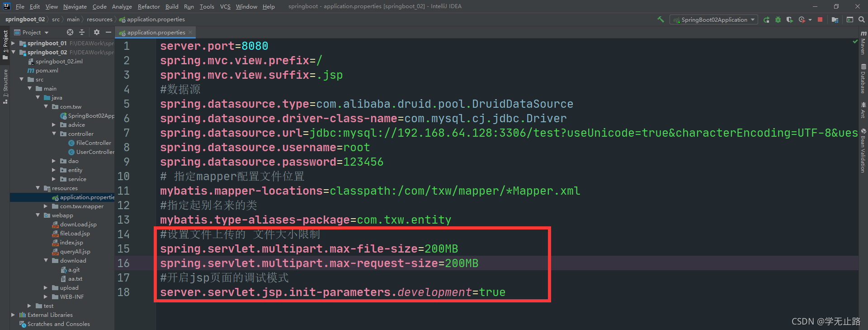Screen dimensions: 868x330
Task: Expand External Libraries node
Action: tap(13, 315)
